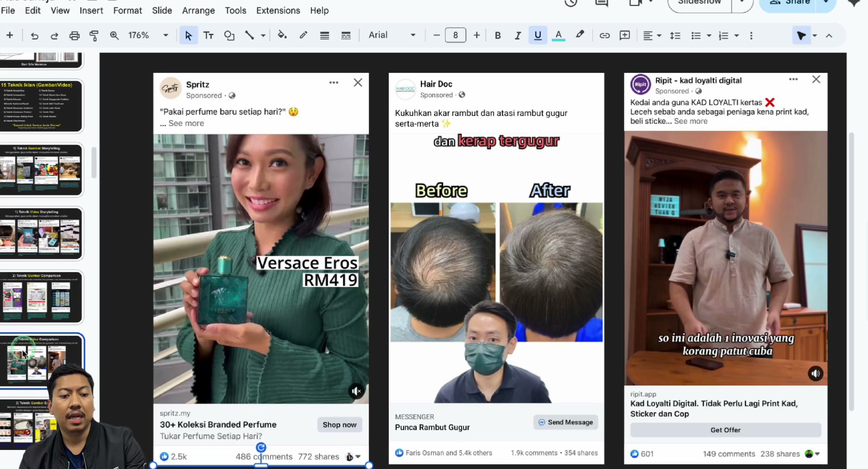Toggle Underline formatting
Viewport: 868px width, 469px height.
[x=538, y=36]
